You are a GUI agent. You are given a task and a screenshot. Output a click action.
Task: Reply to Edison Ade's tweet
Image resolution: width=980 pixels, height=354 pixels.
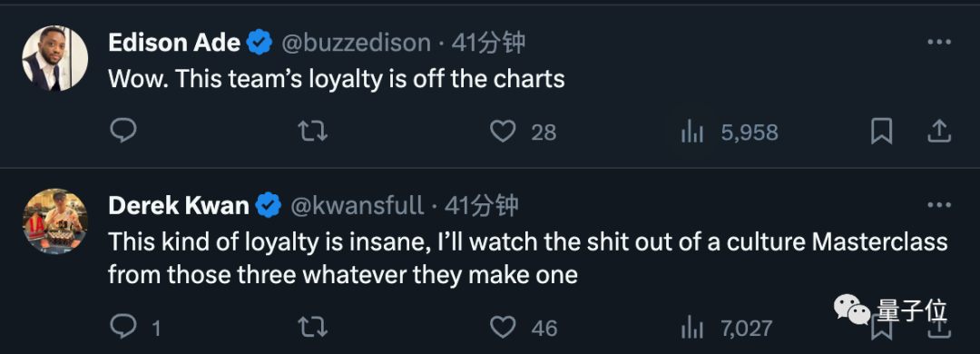(x=123, y=132)
